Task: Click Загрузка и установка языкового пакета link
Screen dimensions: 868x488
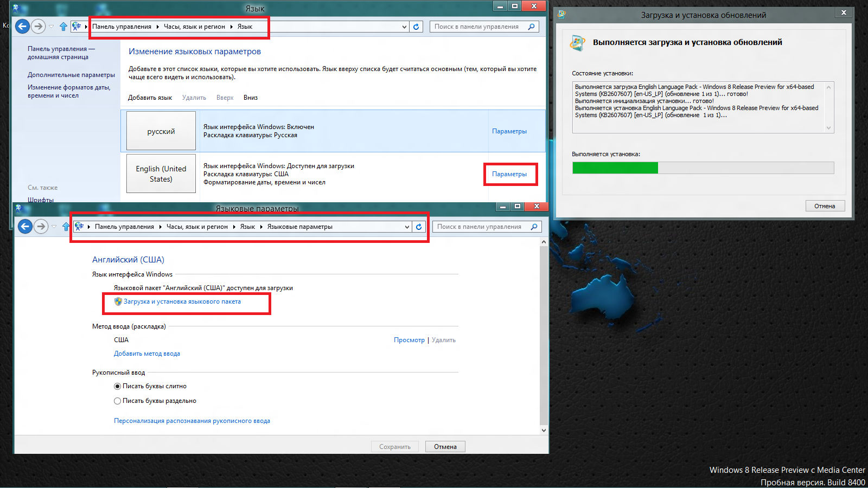Action: point(182,301)
